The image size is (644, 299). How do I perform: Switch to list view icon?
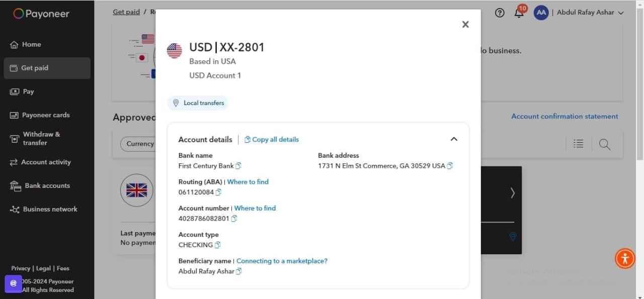click(579, 144)
